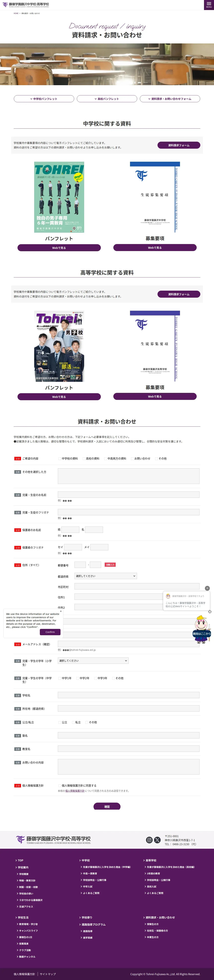Open footer 高等学校 link
This screenshot has height=980, width=214.
[151, 860]
